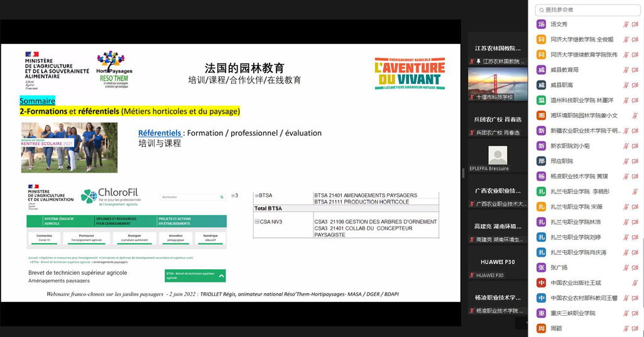Viewport: 644px width, 337px height.
Task: Click camera-off icon for 中国农业农村部科教司王馨
Action: (635, 297)
